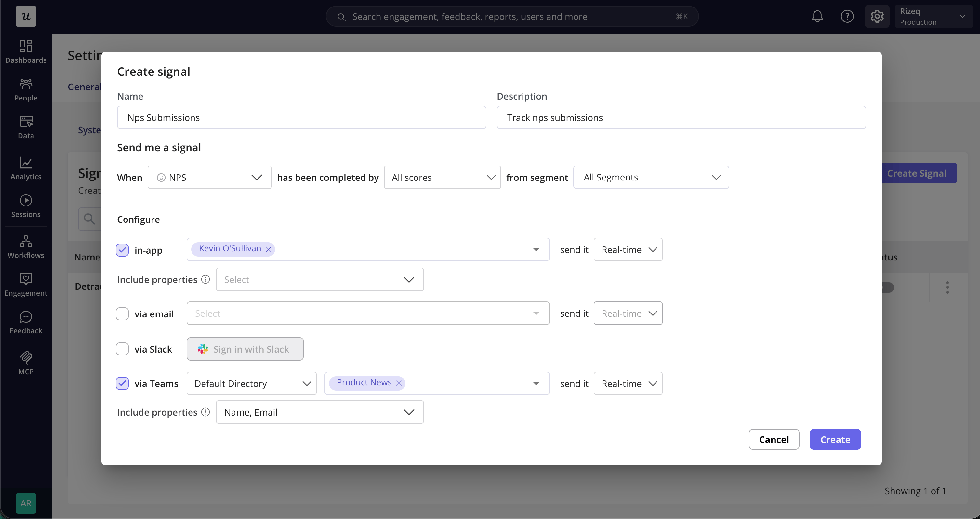This screenshot has width=980, height=519.
Task: Switch to the General settings tab
Action: 85,87
